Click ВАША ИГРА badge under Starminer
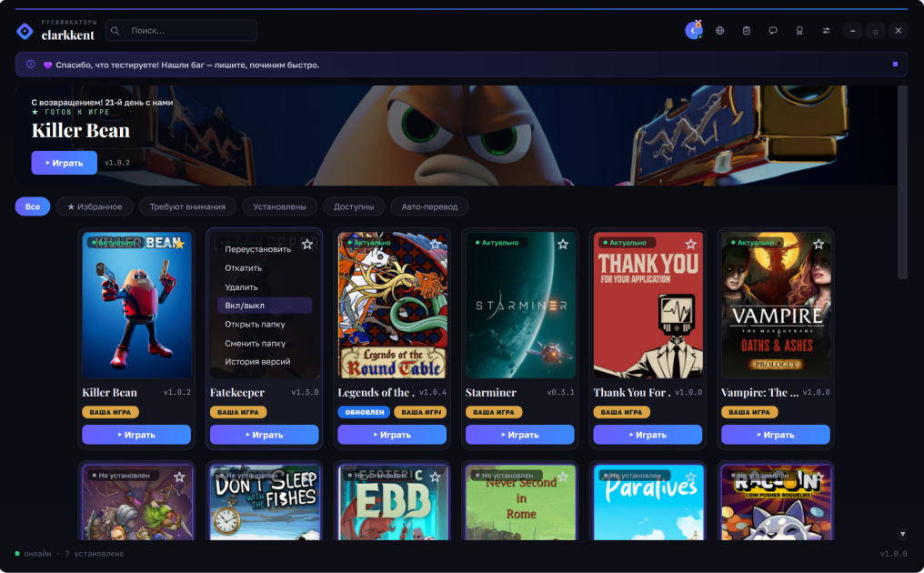This screenshot has width=924, height=573. click(494, 412)
